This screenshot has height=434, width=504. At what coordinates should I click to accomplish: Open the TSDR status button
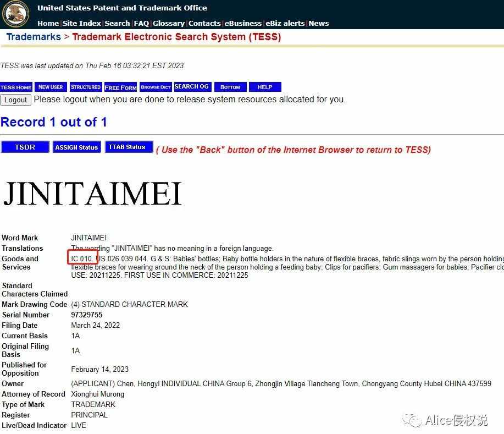tap(25, 147)
